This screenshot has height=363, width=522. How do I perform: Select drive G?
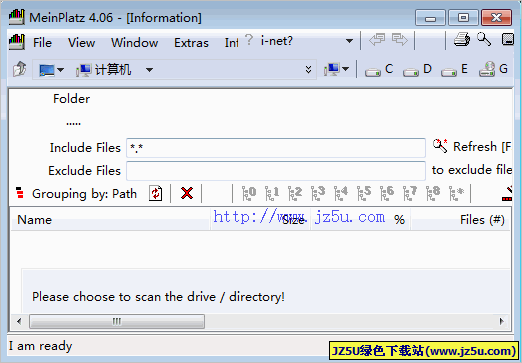[493, 69]
